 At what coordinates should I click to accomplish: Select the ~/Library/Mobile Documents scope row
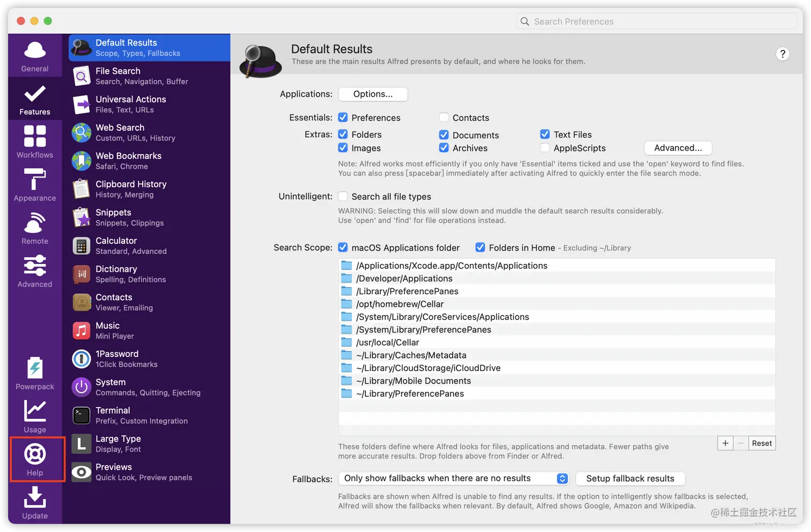tap(557, 381)
